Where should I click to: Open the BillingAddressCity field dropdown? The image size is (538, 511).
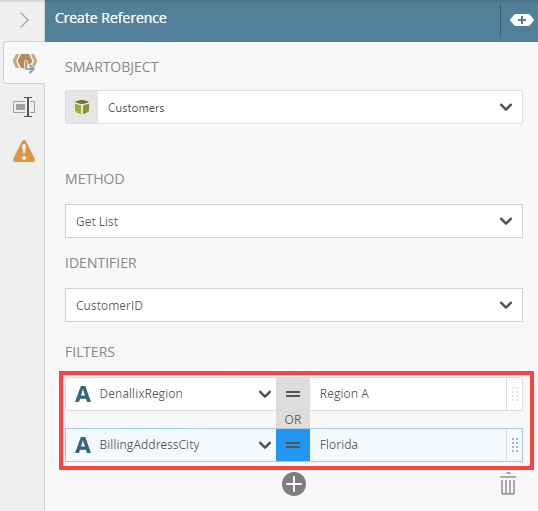[x=265, y=445]
